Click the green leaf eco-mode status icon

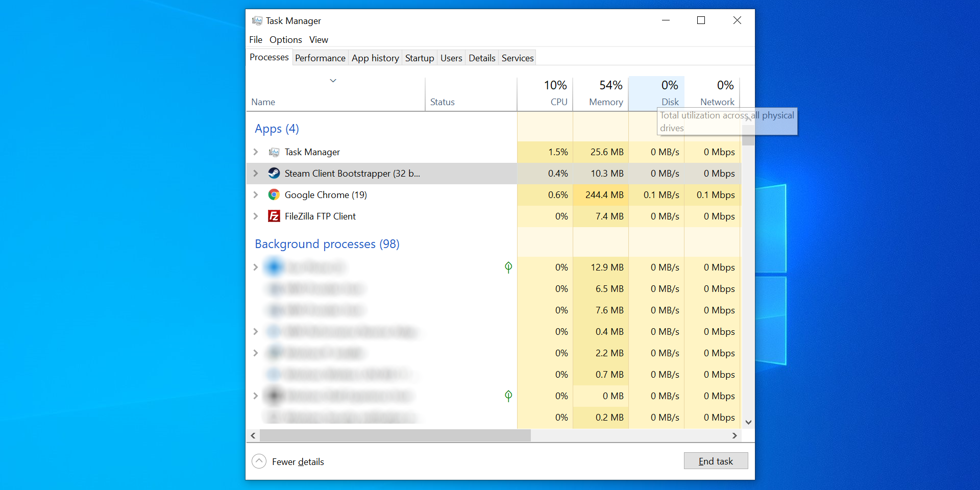pos(508,267)
